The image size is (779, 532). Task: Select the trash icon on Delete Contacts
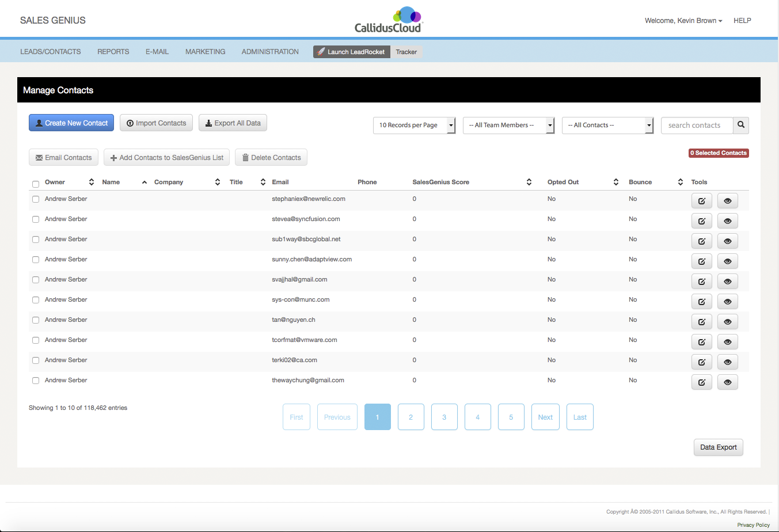point(245,157)
